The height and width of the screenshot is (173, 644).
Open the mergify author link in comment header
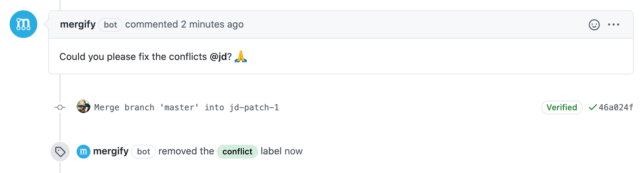click(78, 24)
